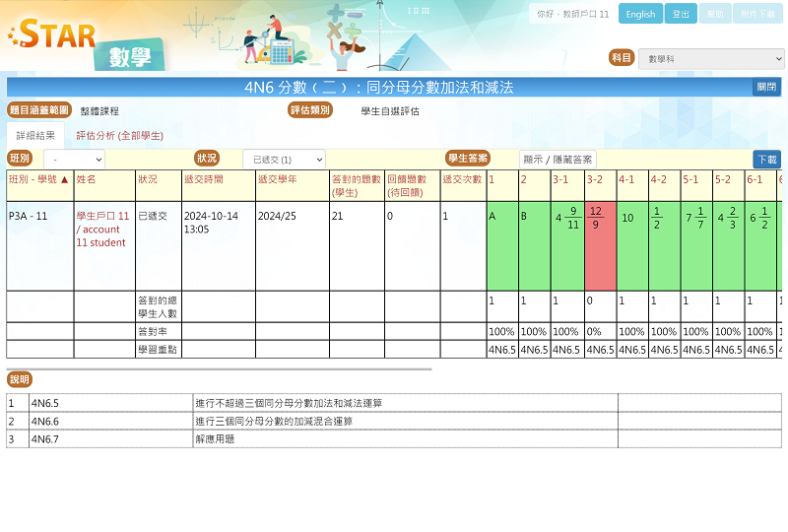The image size is (788, 532).
Task: Open the 狀況 status dropdown
Action: click(284, 160)
